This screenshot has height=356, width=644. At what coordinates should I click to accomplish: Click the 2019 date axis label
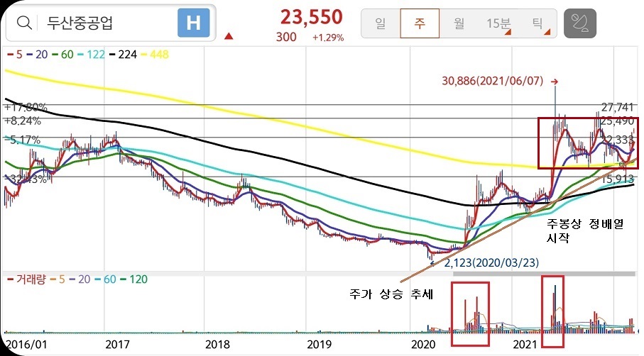point(320,344)
